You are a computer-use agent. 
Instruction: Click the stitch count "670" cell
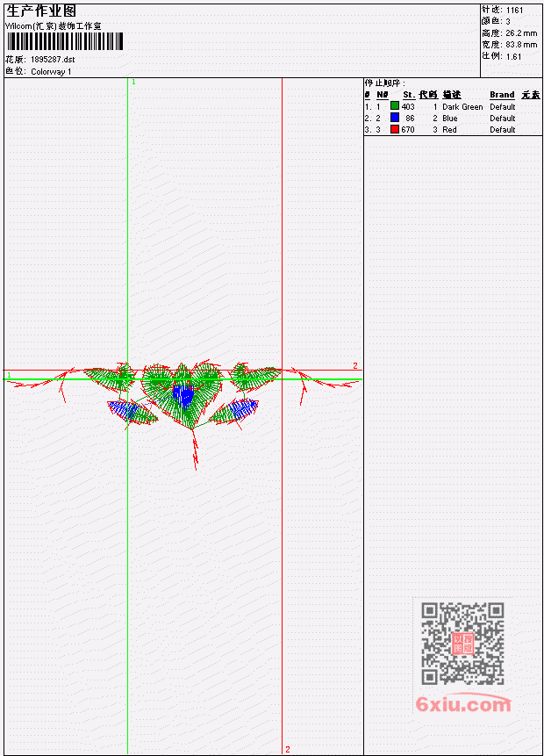click(408, 130)
